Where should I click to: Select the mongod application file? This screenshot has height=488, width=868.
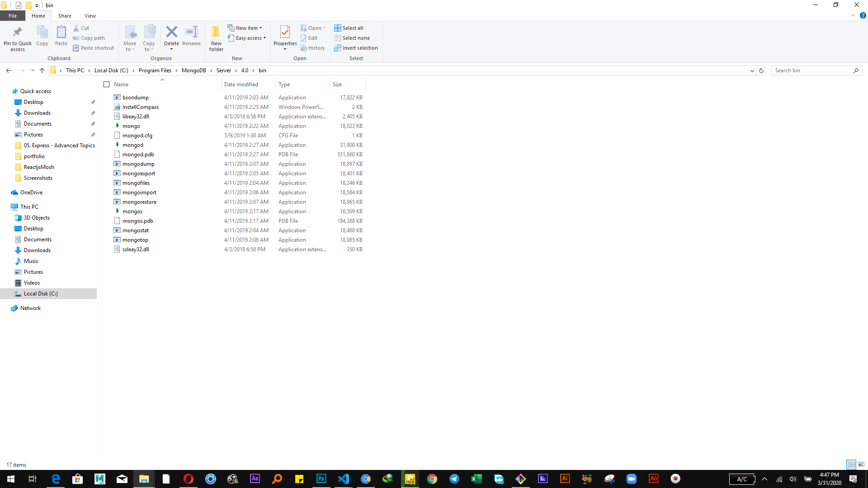[x=132, y=145]
